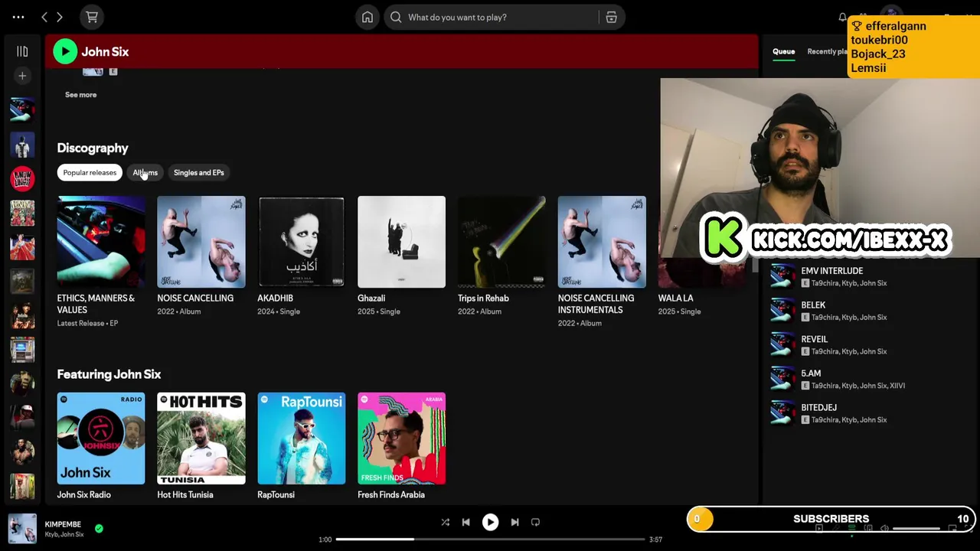Toggle repeat mode

[x=535, y=522]
